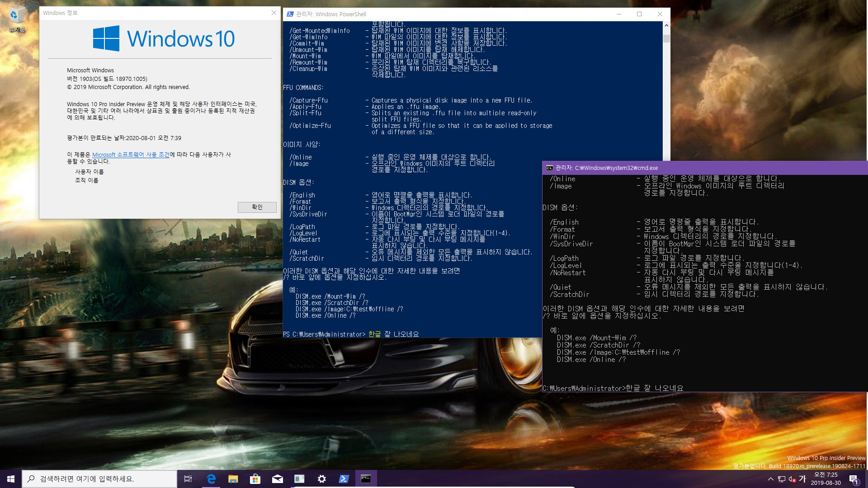The image size is (868, 488).
Task: Click the PowerShell taskbar icon
Action: point(344,479)
